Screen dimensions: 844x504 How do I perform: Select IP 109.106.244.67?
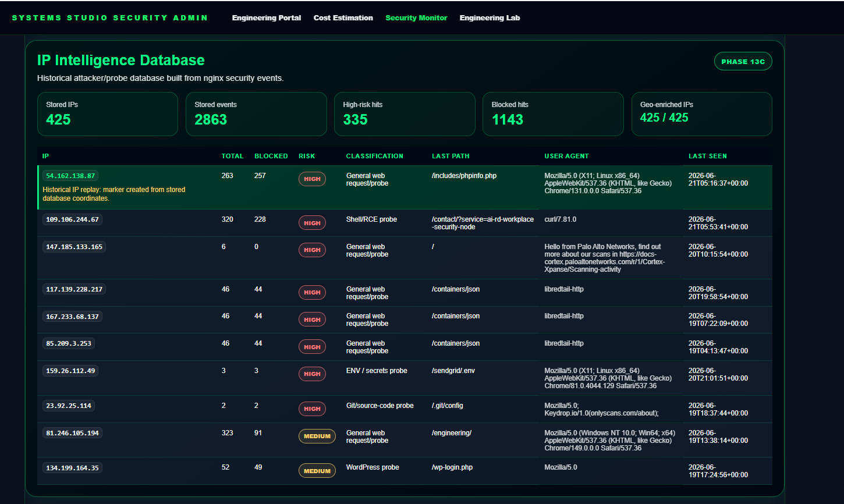pyautogui.click(x=72, y=219)
